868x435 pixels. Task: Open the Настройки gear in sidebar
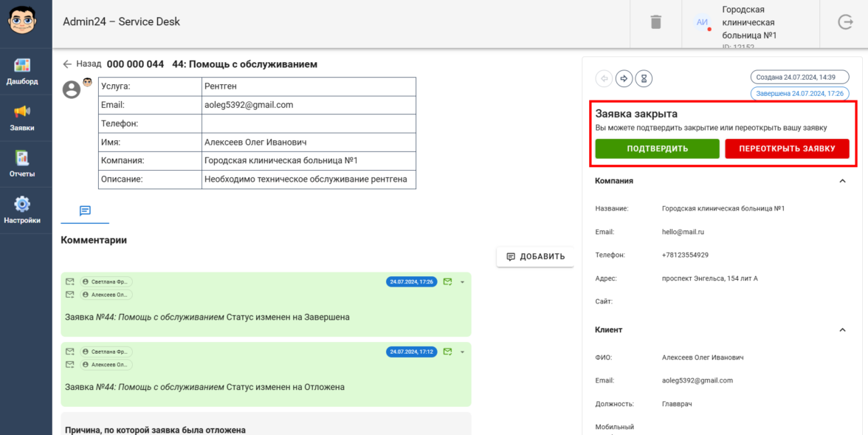pos(22,210)
